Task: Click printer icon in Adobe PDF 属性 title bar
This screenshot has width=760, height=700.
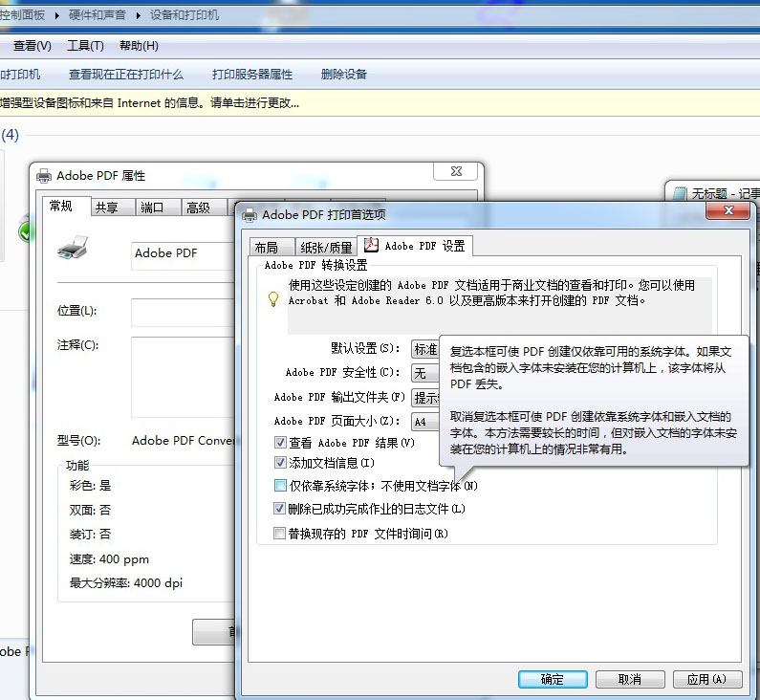Action: point(44,176)
